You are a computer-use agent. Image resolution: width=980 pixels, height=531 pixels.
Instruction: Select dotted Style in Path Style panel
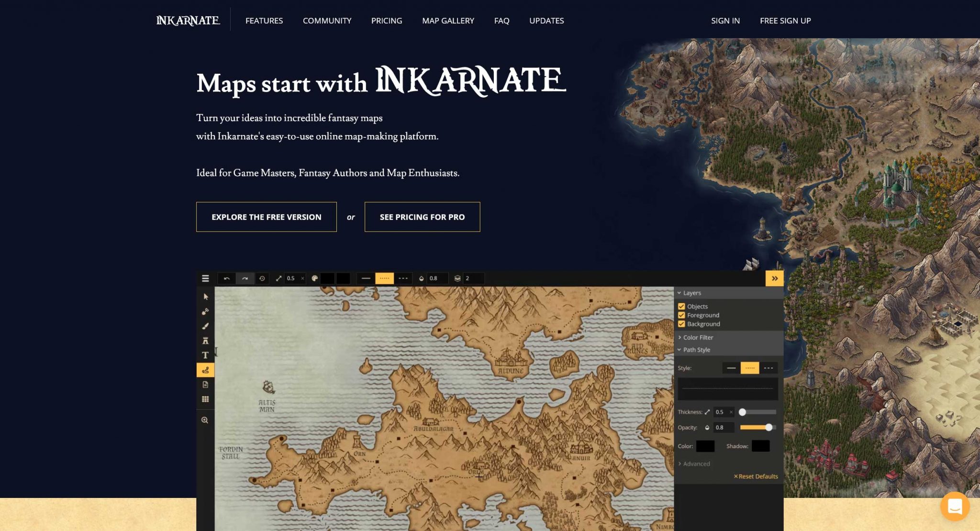[750, 368]
